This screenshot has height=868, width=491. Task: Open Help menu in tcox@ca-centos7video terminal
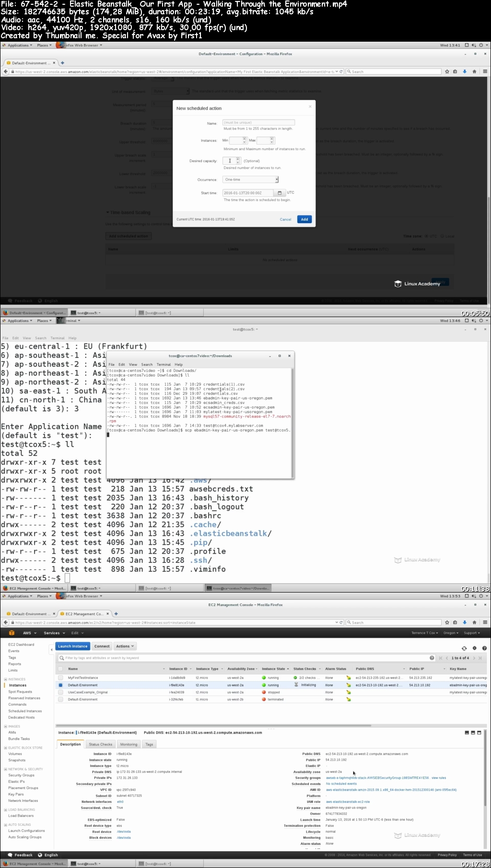[179, 365]
